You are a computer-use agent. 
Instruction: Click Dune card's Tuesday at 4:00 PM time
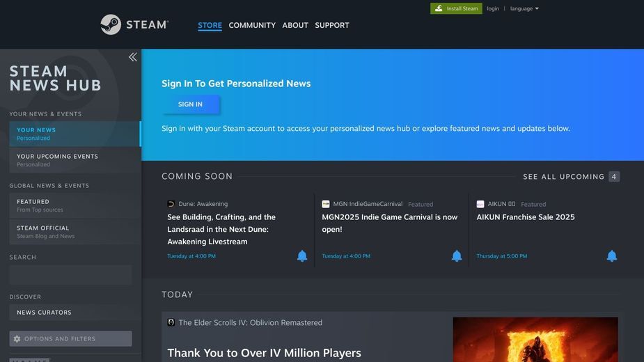(x=191, y=256)
